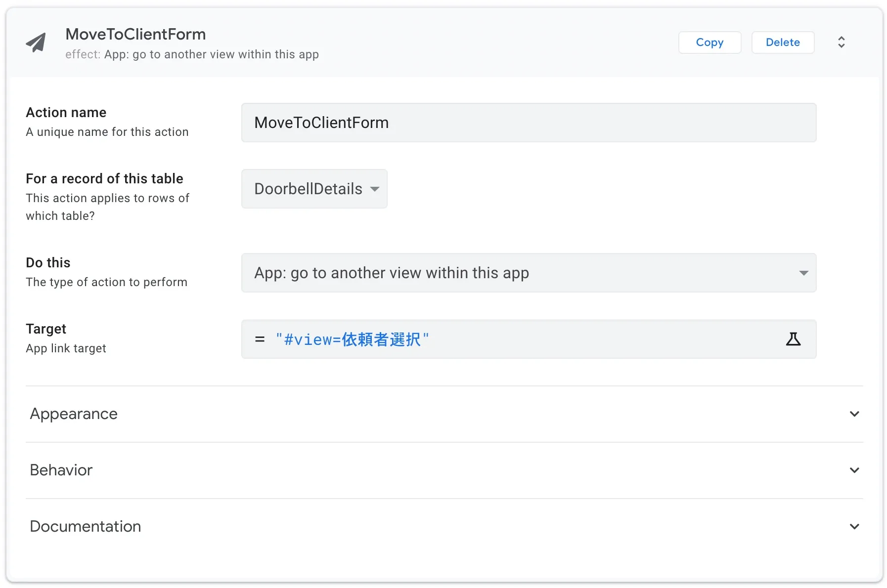This screenshot has height=588, width=887.
Task: Click the caret beside DoorbellDetails
Action: coord(375,189)
